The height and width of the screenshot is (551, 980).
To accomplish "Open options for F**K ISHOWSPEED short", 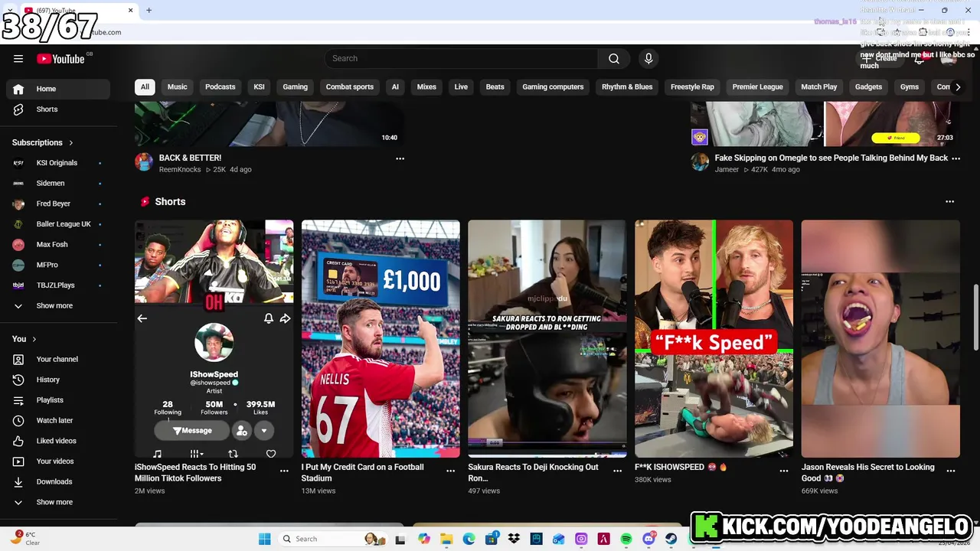I will (784, 471).
